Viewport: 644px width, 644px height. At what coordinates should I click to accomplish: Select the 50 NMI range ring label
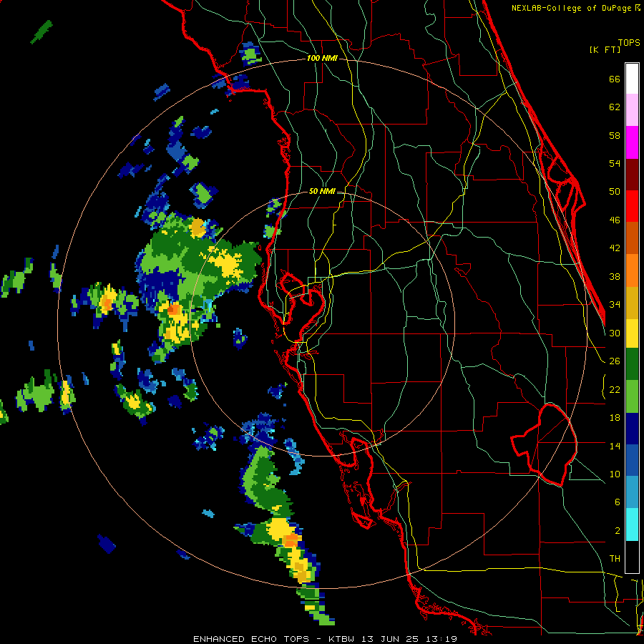(322, 191)
